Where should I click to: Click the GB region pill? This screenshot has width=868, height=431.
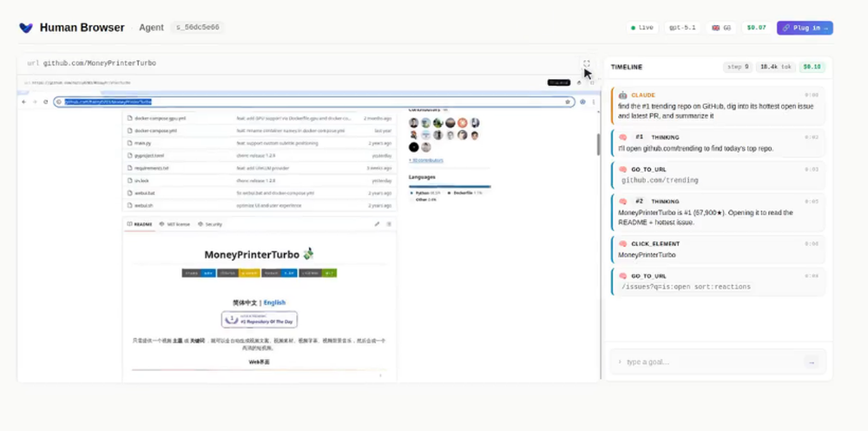pos(720,28)
